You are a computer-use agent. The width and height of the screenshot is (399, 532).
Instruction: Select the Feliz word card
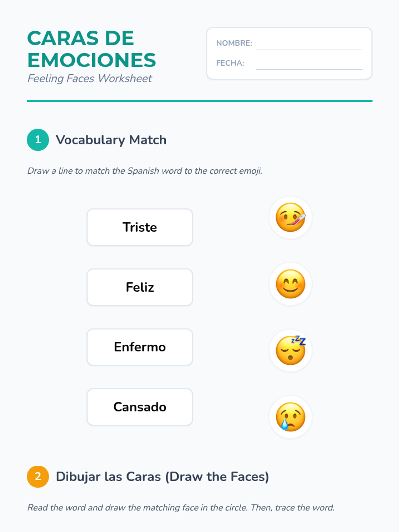coord(140,287)
